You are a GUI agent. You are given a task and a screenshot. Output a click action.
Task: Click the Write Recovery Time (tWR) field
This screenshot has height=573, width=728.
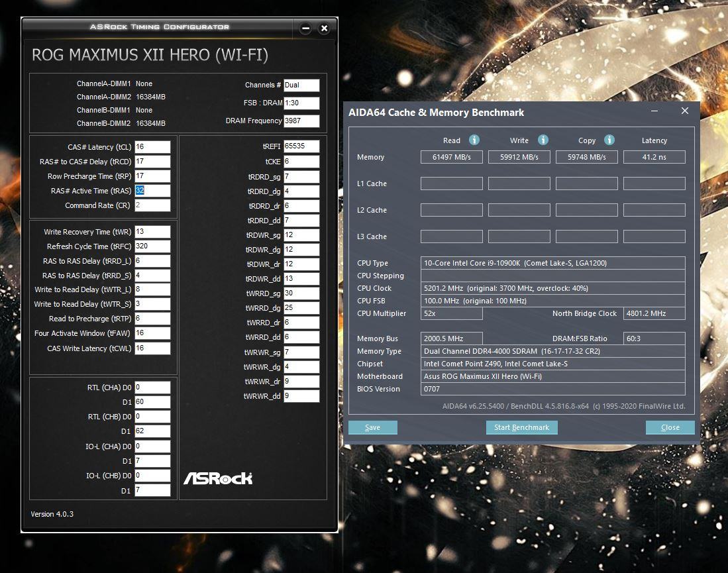pyautogui.click(x=152, y=232)
